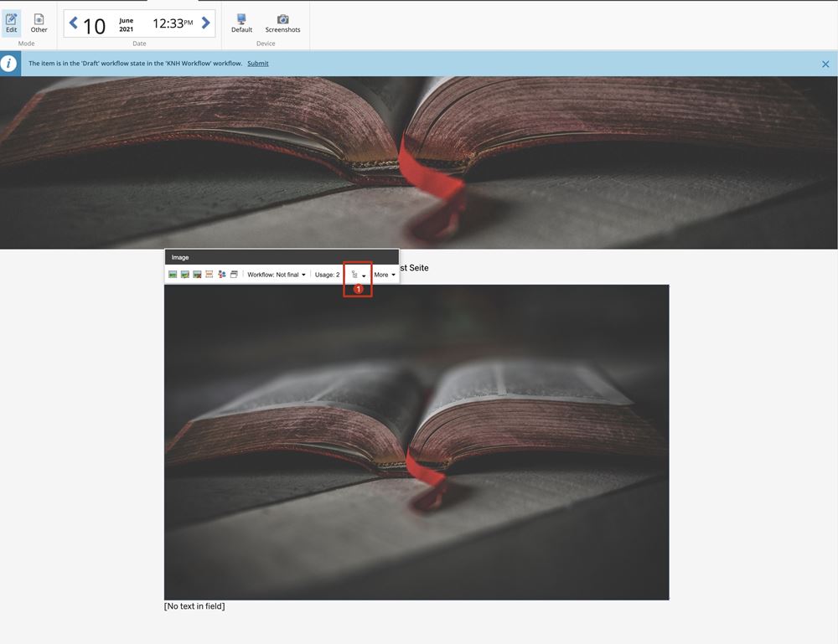
Task: Expand the More dropdown menu
Action: click(x=385, y=275)
